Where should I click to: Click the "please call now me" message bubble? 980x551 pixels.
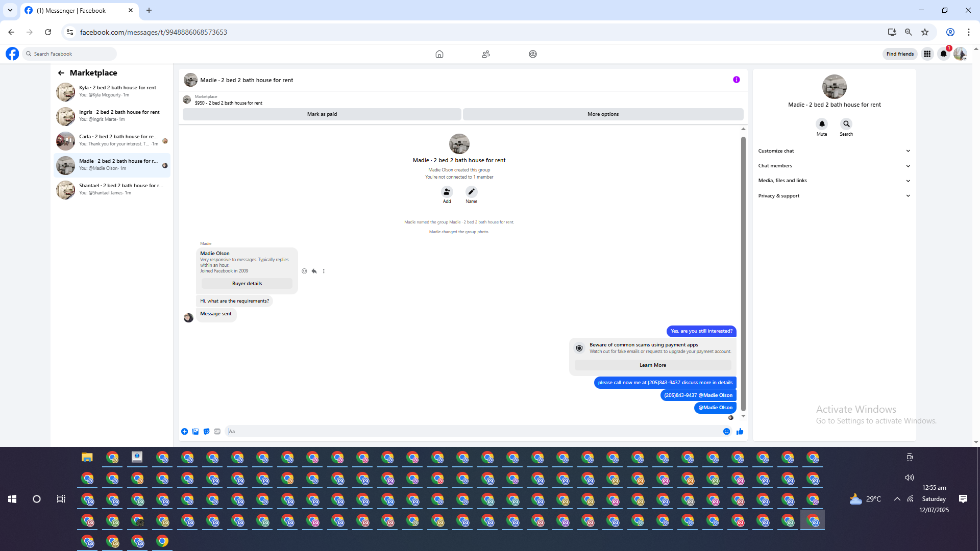[665, 383]
